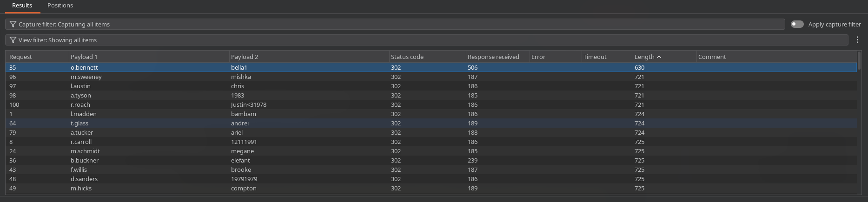Viewport: 868px width, 202px height.
Task: Click the capture filter funnel icon
Action: [13, 24]
